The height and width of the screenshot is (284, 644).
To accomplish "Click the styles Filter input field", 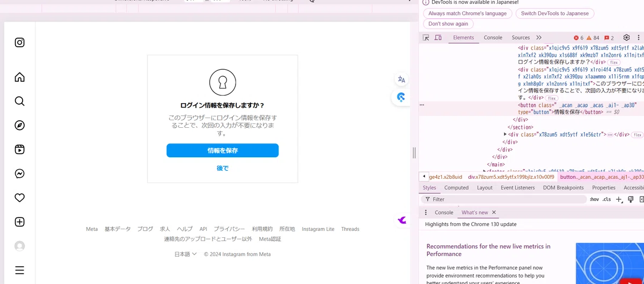I will [x=504, y=199].
